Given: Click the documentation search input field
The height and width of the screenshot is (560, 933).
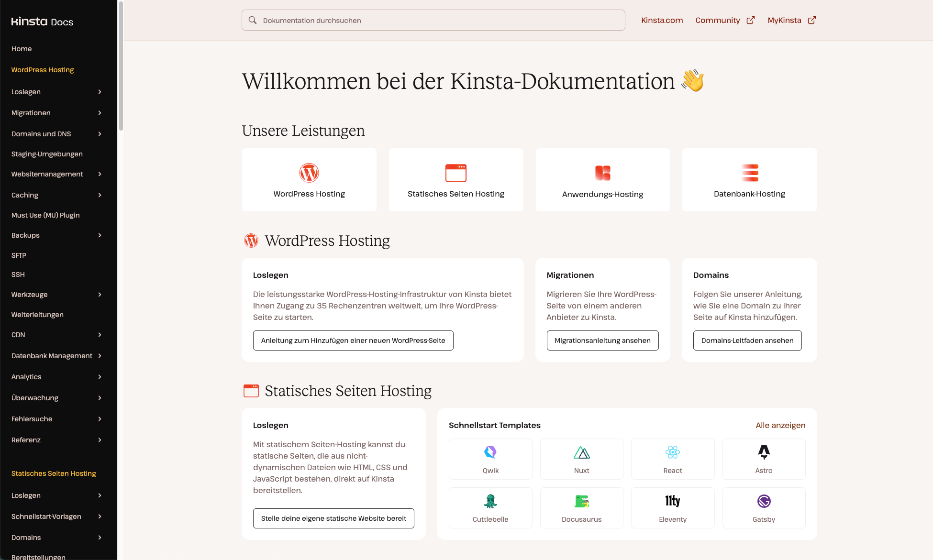Looking at the screenshot, I should point(433,20).
